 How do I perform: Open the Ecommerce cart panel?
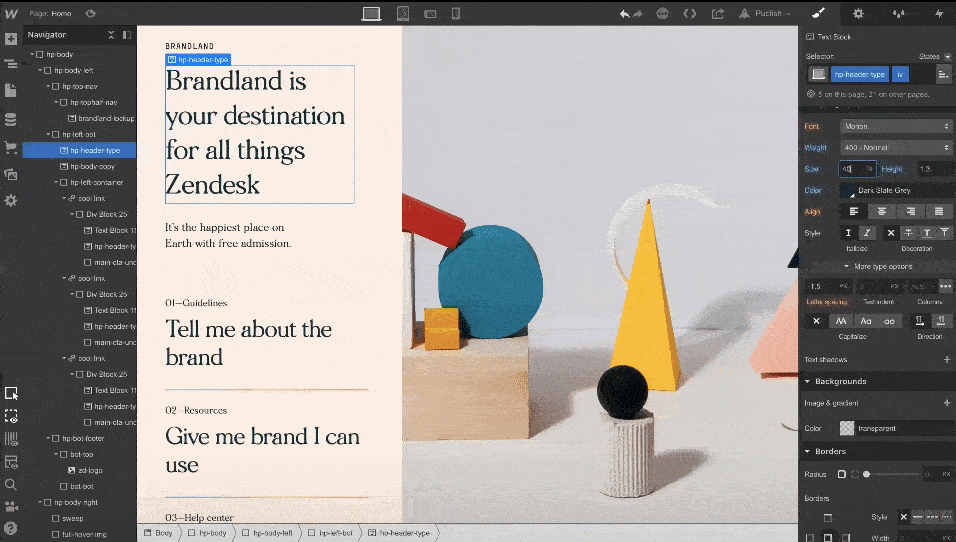point(11,147)
